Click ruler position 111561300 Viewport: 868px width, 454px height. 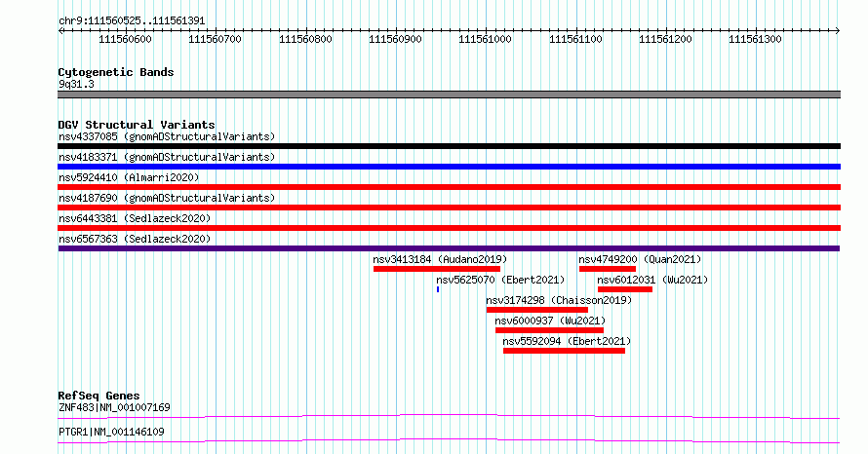755,39
